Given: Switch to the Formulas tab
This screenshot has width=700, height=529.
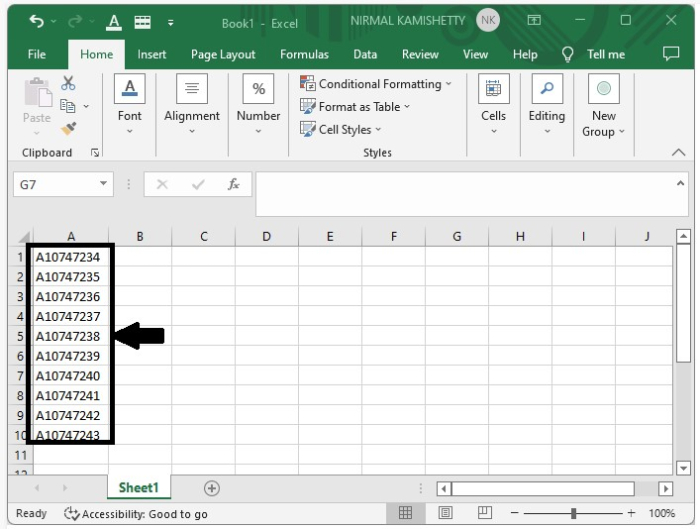Looking at the screenshot, I should [x=304, y=54].
